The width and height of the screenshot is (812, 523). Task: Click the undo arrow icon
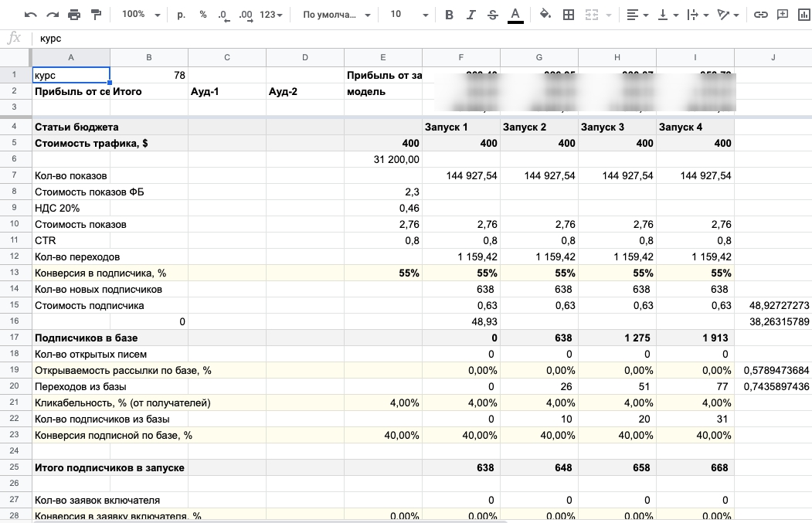(x=30, y=15)
